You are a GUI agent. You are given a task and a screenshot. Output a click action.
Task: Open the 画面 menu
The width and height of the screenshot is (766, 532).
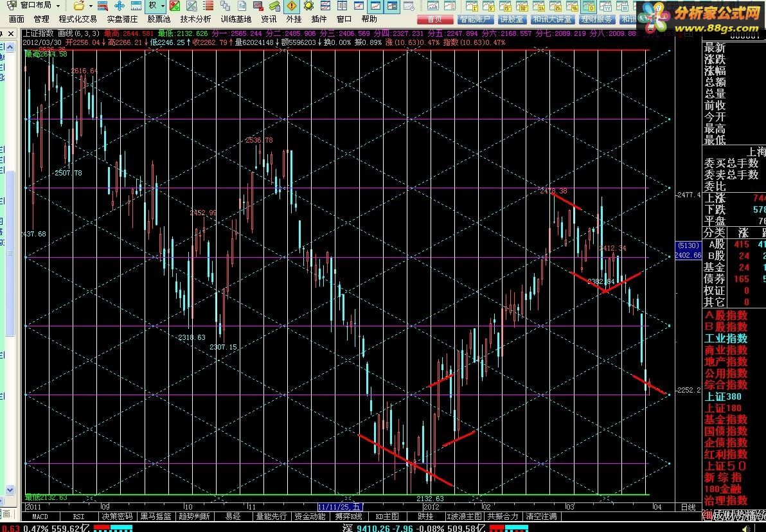click(17, 19)
